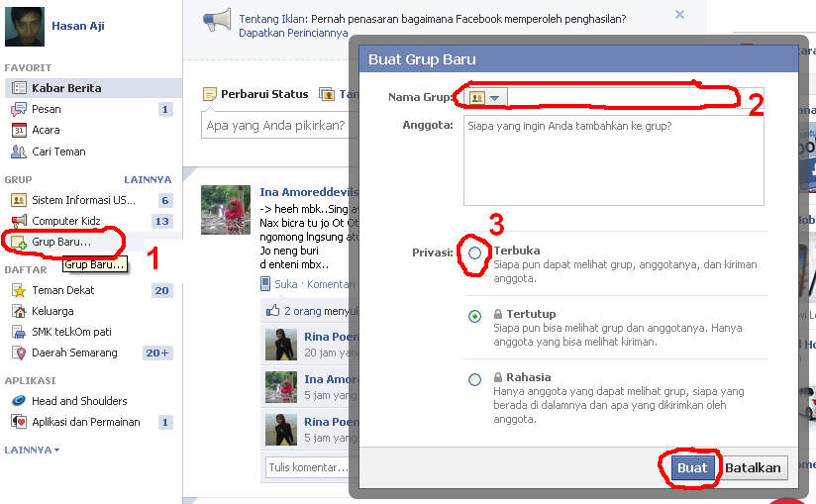This screenshot has width=816, height=504.
Task: Open Ina Amoreddevils post profile photo
Action: 226,210
